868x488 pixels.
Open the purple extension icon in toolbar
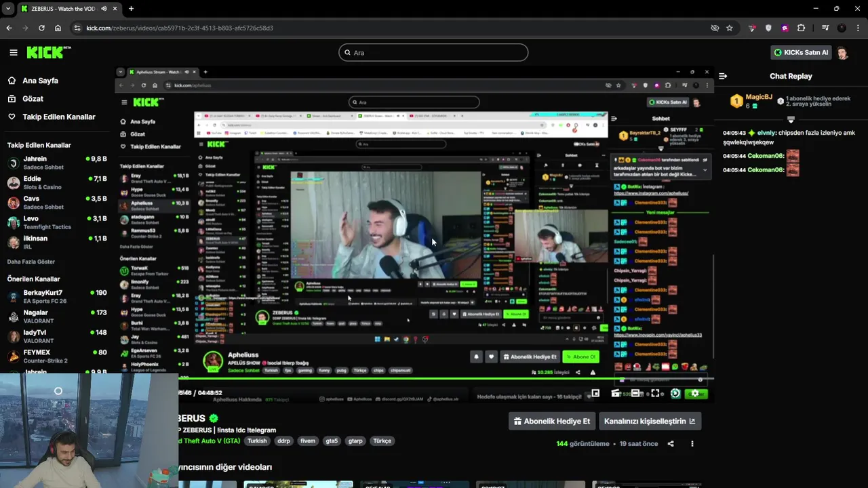tap(785, 28)
